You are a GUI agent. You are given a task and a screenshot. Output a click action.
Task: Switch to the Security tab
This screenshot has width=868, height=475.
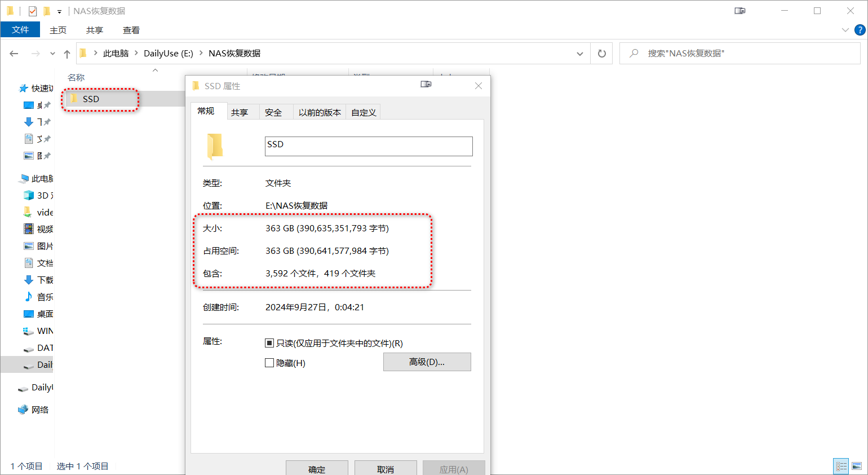[x=273, y=112]
